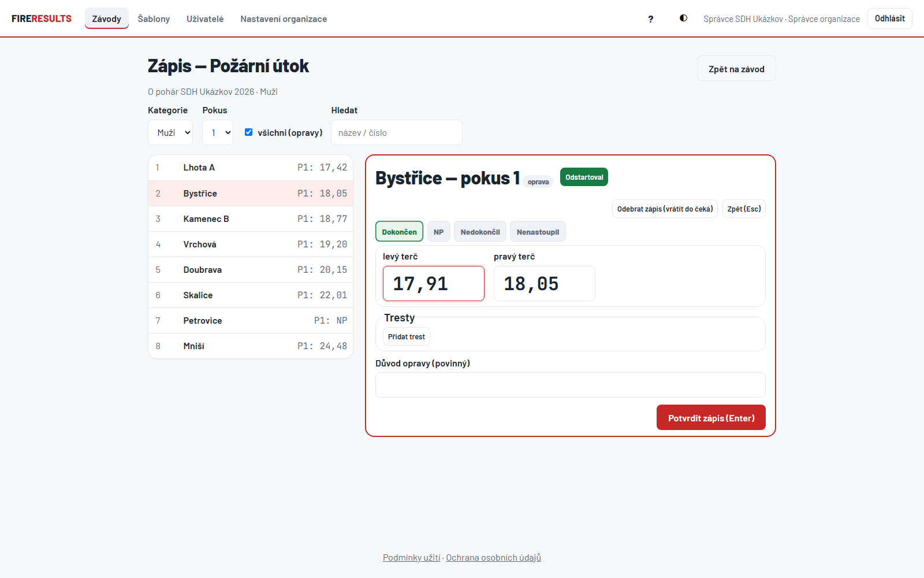The image size is (924, 578).
Task: Uncheck the všichni (opravy) checkbox
Action: [x=248, y=132]
